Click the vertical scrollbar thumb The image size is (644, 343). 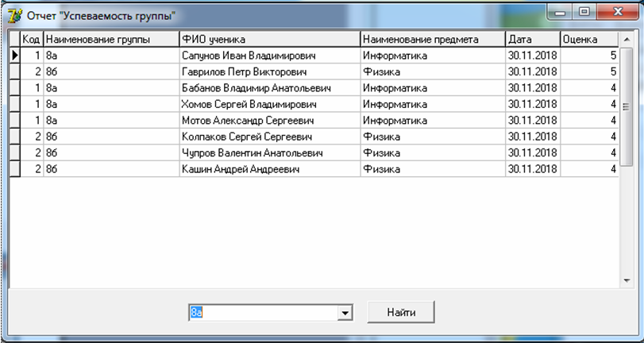[x=627, y=107]
